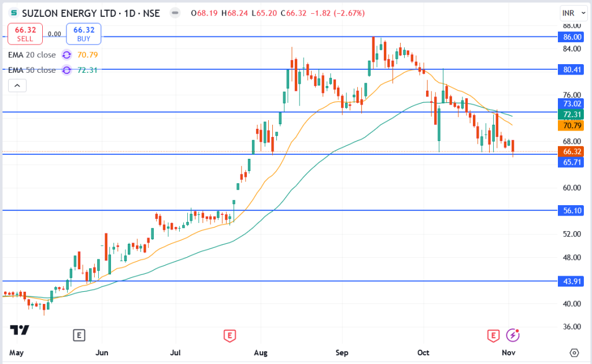This screenshot has height=364, width=592.
Task: Click the 65.71 blue price label
Action: click(571, 162)
